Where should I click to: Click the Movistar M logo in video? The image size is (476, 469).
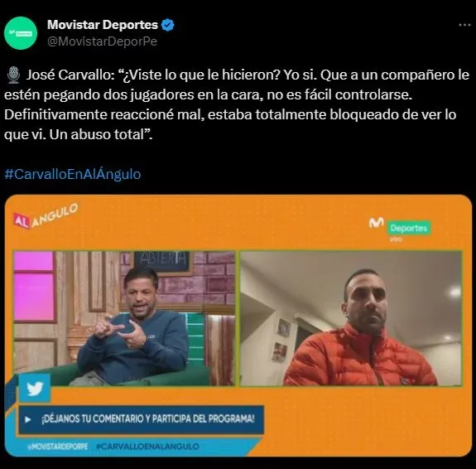click(x=377, y=223)
